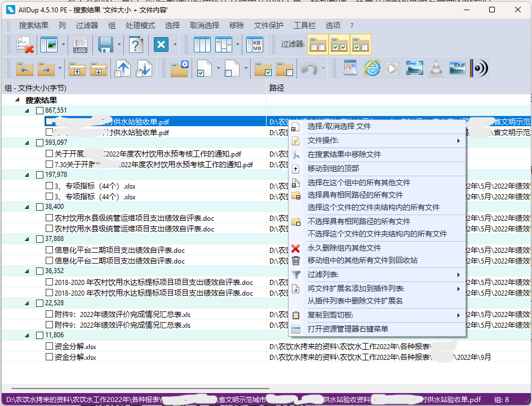Open the 过滤器 menu

87,25
